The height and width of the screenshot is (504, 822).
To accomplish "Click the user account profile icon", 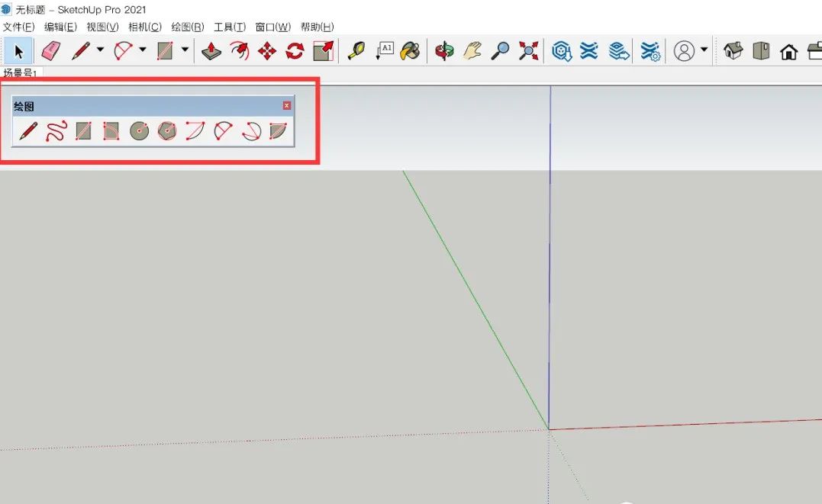I will [684, 51].
